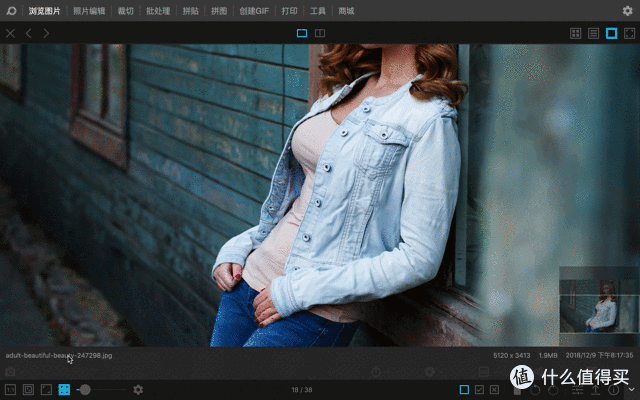Viewport: 640px width, 400px height.
Task: Visit the 商城 store
Action: pyautogui.click(x=346, y=11)
